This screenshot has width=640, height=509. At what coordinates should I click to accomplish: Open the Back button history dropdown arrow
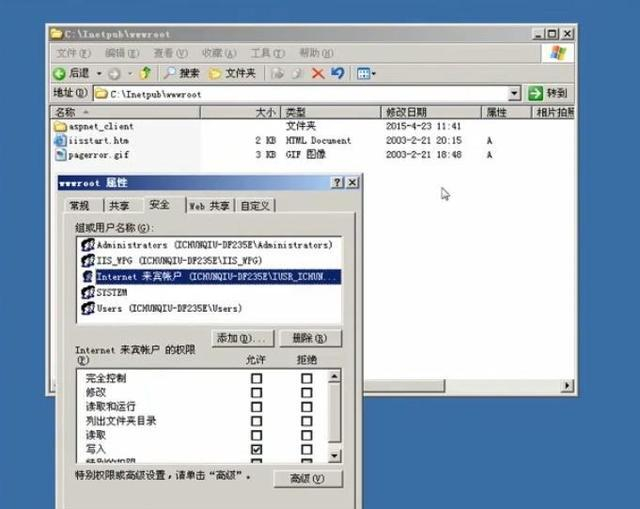point(99,74)
